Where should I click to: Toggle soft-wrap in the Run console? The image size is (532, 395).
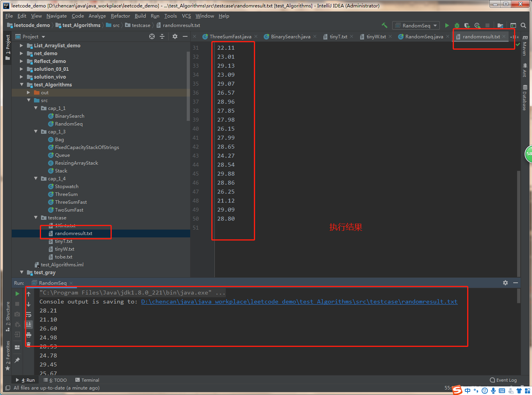pos(29,314)
